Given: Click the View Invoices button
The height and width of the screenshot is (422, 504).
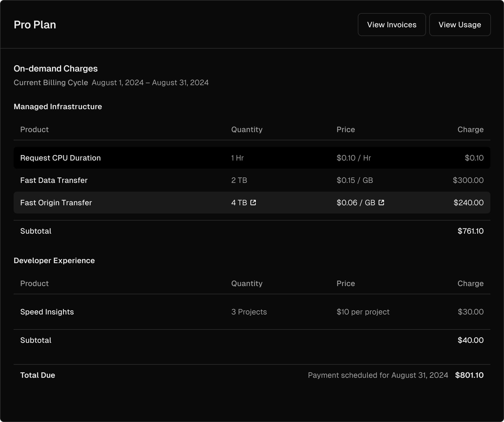Looking at the screenshot, I should click(392, 24).
